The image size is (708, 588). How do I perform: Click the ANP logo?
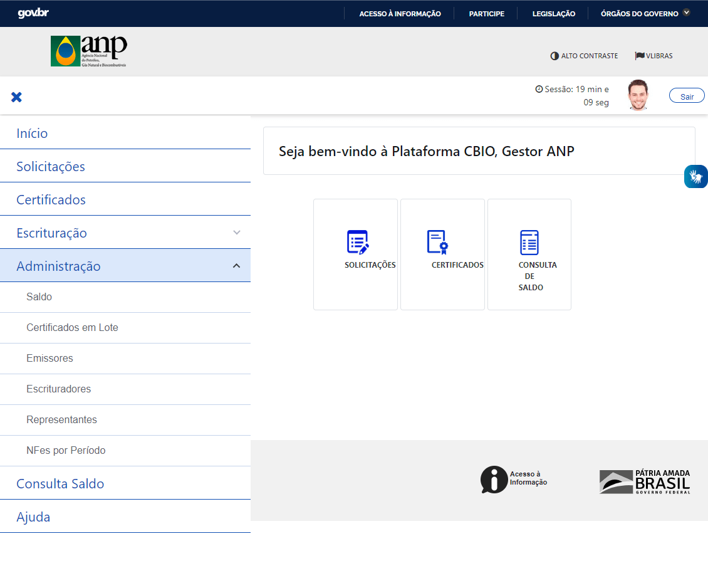click(x=88, y=51)
